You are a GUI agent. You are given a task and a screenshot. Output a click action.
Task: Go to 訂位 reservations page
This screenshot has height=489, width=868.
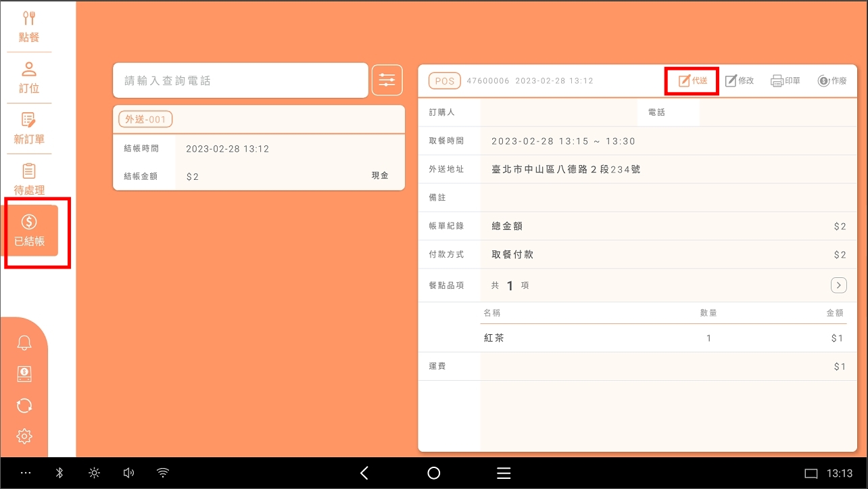coord(29,78)
